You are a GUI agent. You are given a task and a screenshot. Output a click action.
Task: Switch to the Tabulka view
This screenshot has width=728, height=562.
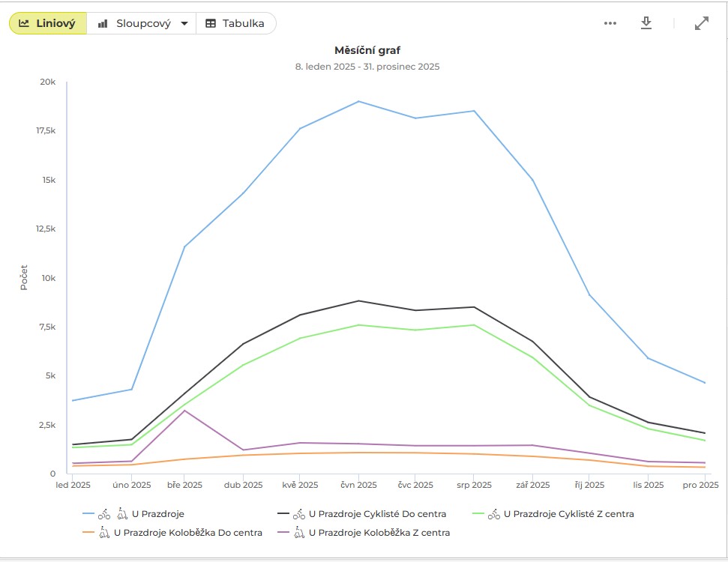(235, 23)
